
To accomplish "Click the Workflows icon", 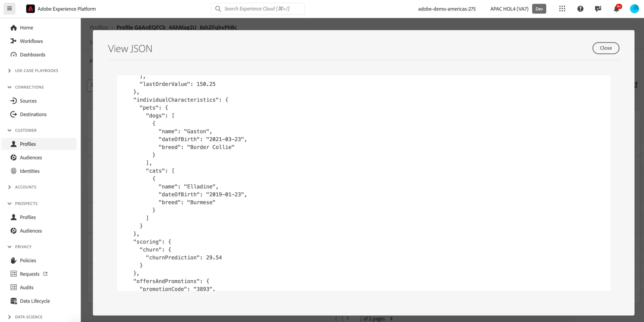I will tap(14, 41).
